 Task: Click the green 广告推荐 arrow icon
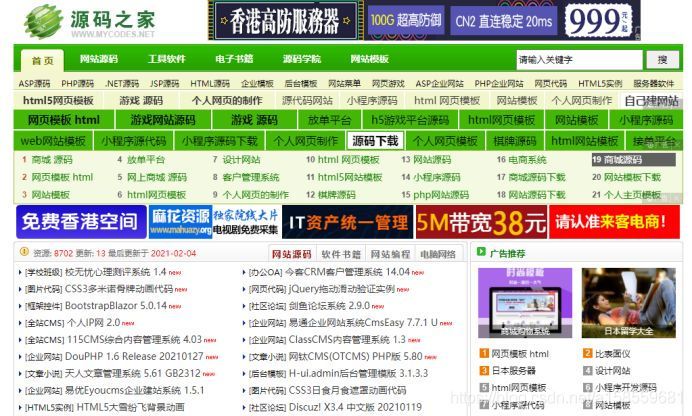[481, 252]
